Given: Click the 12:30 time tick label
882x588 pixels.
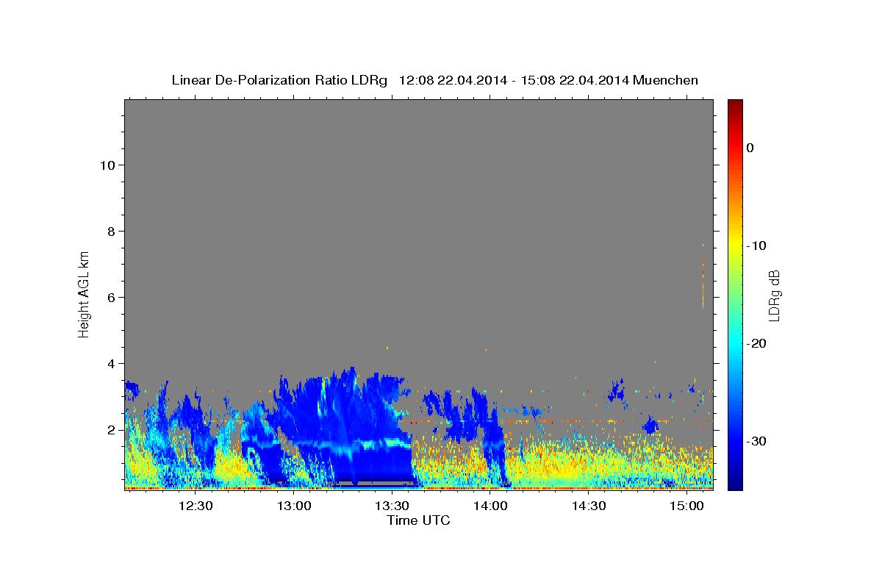Looking at the screenshot, I should pos(196,506).
